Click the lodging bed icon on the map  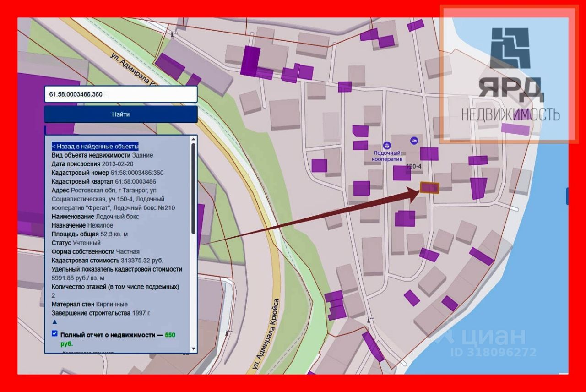click(x=414, y=140)
